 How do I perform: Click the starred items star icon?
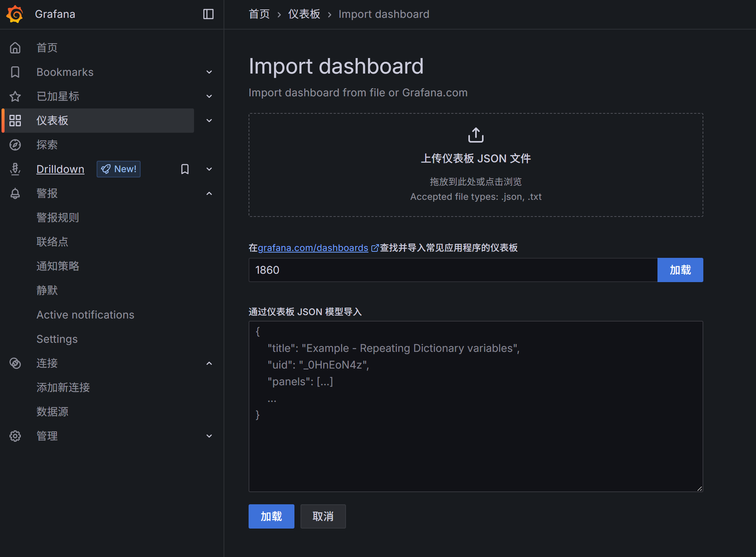[x=15, y=96]
